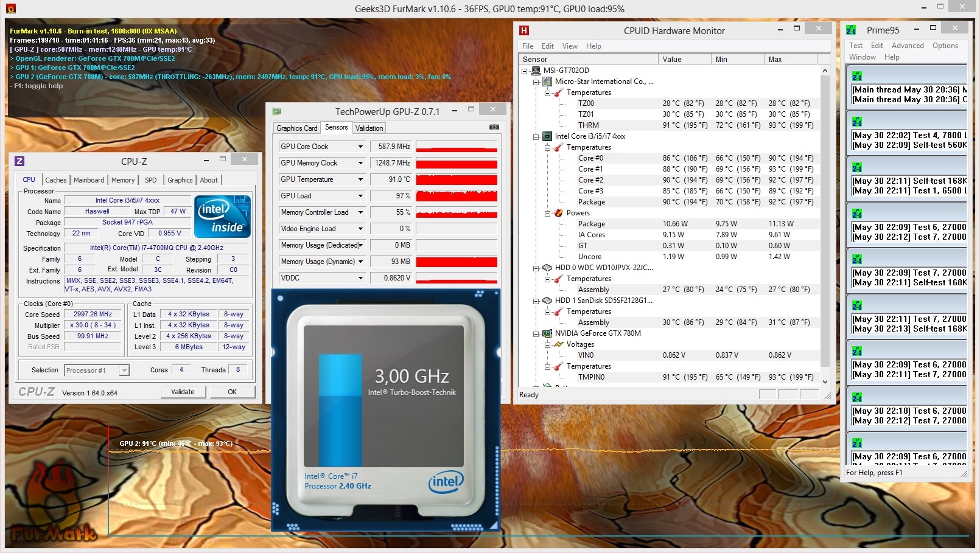This screenshot has width=980, height=553.
Task: Open the About tab in CPU-Z
Action: [x=209, y=180]
